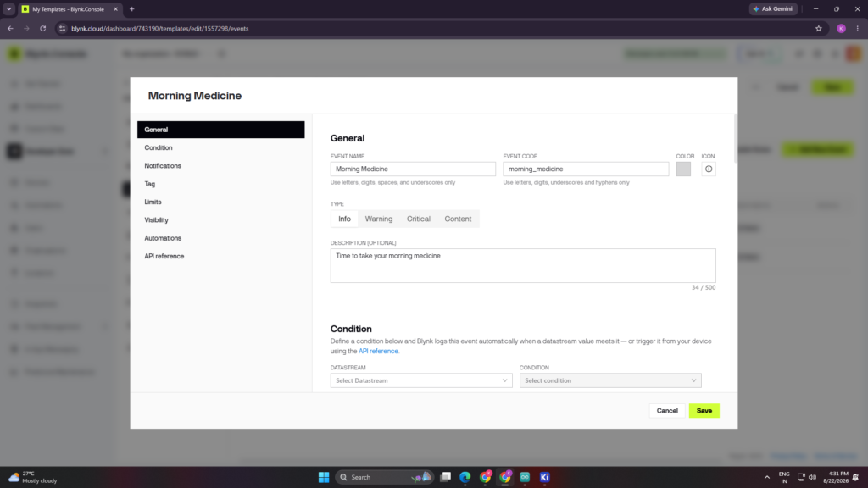This screenshot has height=488, width=868.
Task: Open the event COLOR swatch
Action: pos(683,169)
